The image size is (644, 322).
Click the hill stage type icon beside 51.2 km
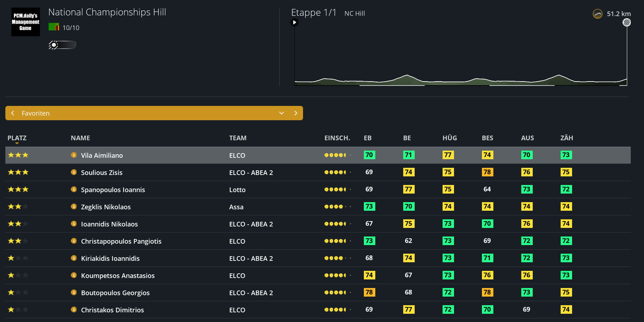tap(597, 14)
